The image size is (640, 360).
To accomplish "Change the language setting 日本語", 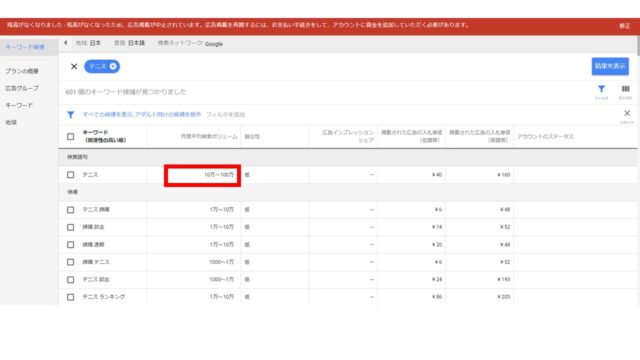I will (136, 43).
